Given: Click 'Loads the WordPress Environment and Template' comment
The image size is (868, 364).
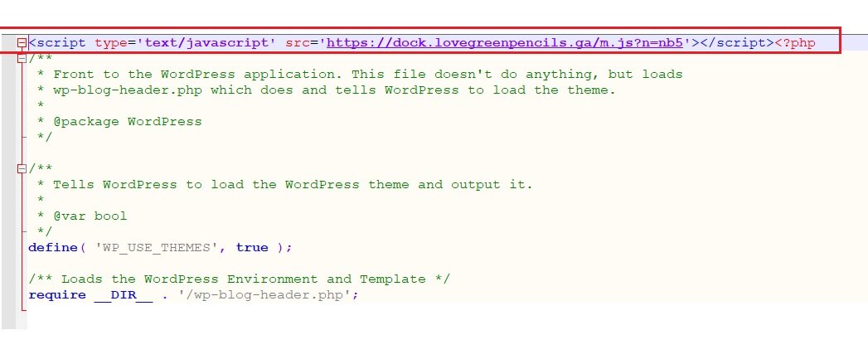Looking at the screenshot, I should point(239,279).
